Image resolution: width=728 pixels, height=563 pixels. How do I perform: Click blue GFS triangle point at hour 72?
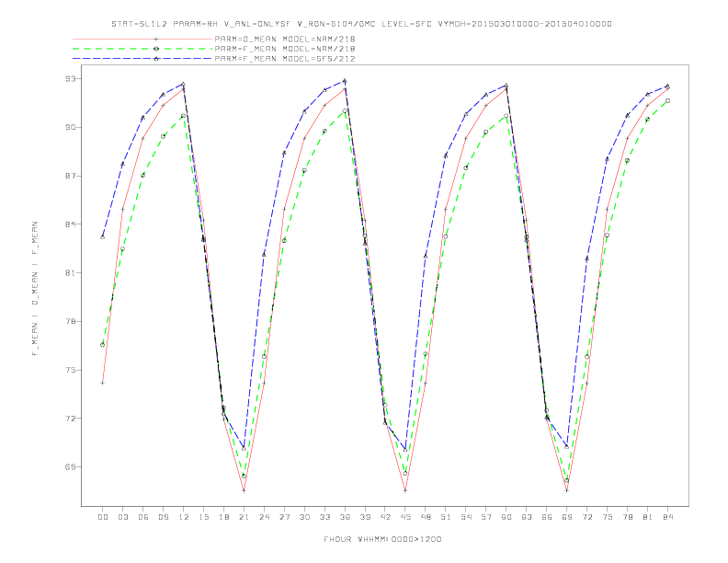click(586, 259)
